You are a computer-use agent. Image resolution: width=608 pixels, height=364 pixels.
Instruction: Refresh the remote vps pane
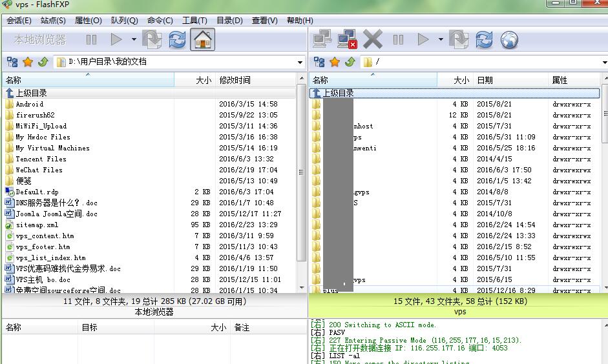tap(484, 39)
